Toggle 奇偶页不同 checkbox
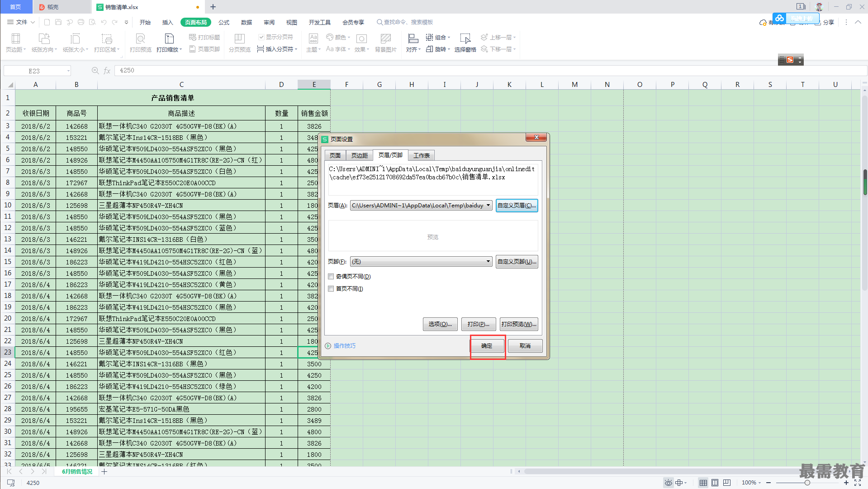 (x=331, y=277)
